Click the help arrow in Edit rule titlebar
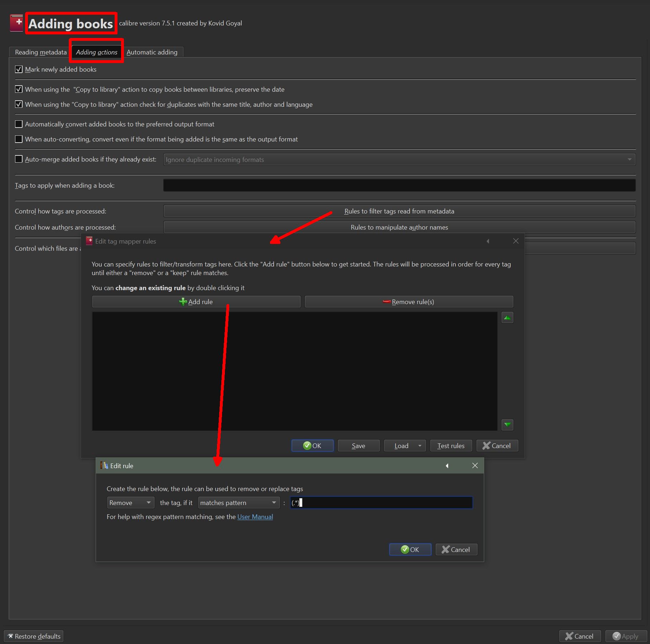The image size is (650, 644). (447, 465)
